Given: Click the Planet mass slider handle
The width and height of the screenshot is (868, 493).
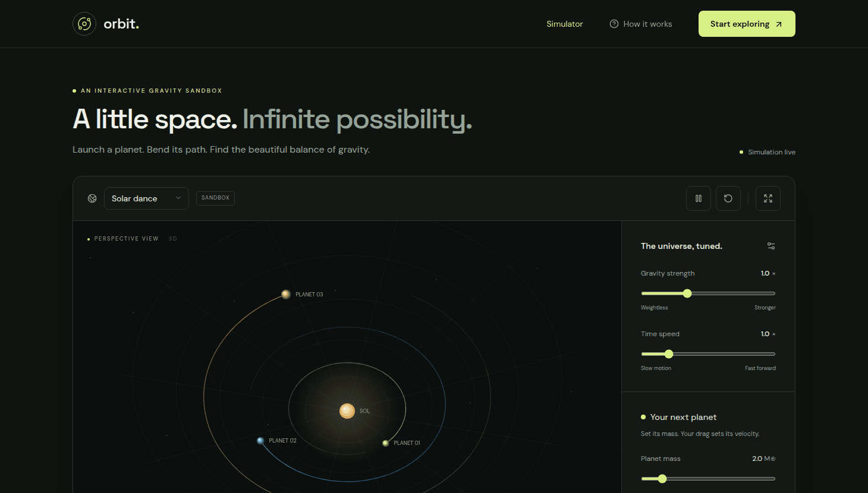Looking at the screenshot, I should pos(662,479).
